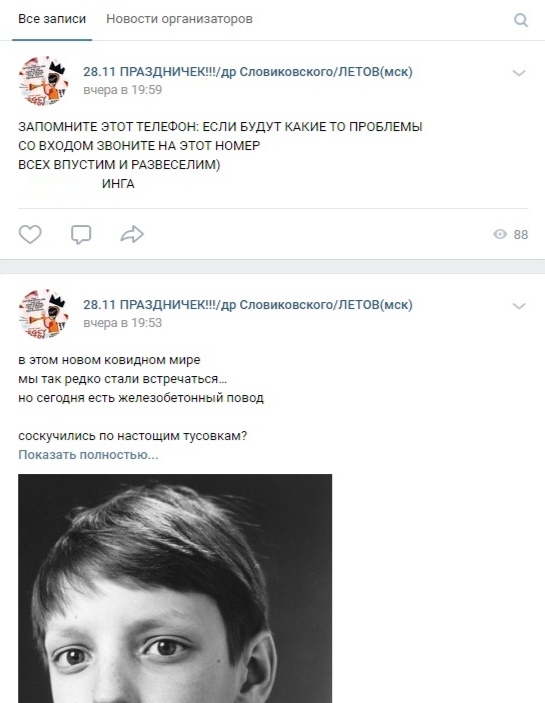Like the post about the phone number
The image size is (545, 703).
[x=30, y=234]
